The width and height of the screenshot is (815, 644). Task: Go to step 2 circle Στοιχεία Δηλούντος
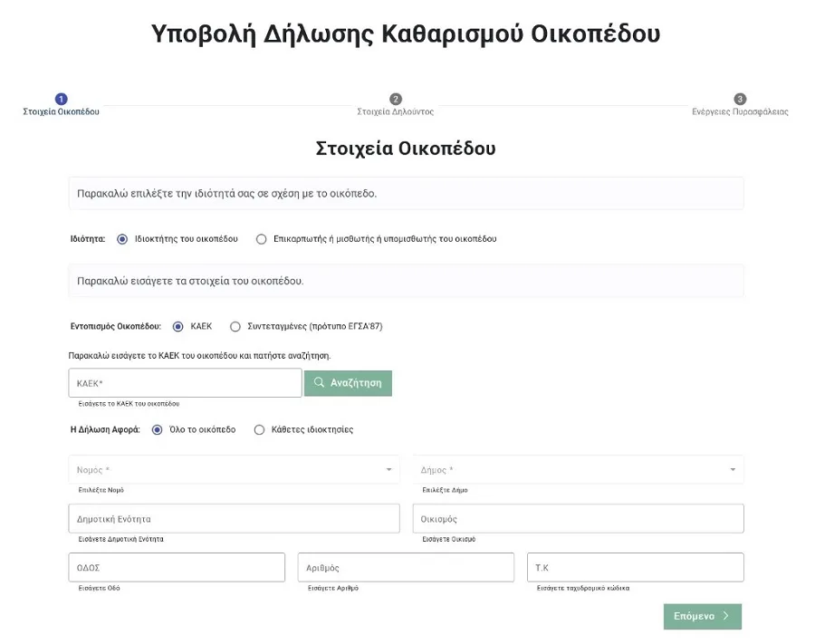click(396, 99)
